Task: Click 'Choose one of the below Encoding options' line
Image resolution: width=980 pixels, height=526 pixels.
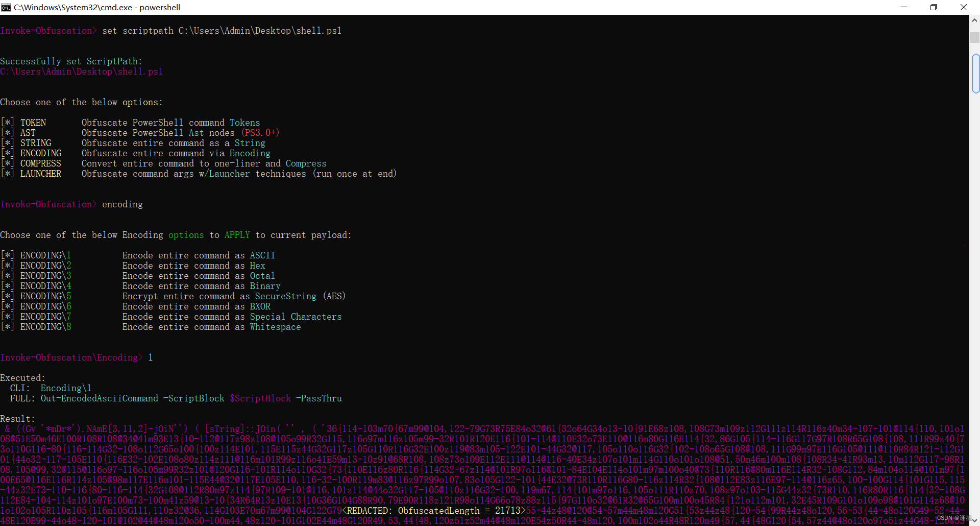Action: (x=176, y=235)
